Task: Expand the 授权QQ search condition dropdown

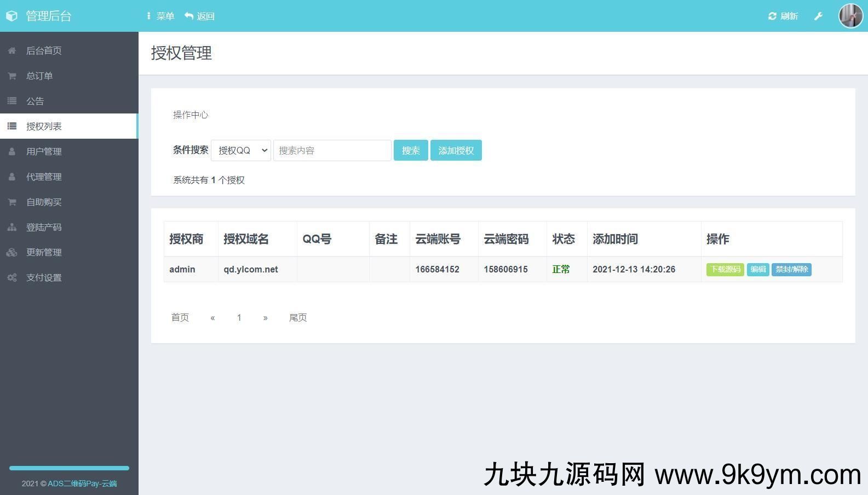Action: (x=241, y=150)
